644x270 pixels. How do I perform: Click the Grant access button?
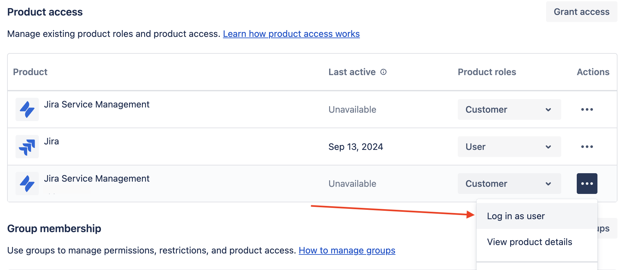click(581, 12)
